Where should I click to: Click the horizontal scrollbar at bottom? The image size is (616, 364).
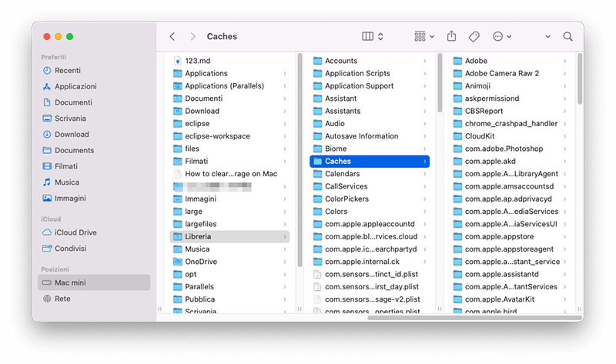tap(474, 318)
